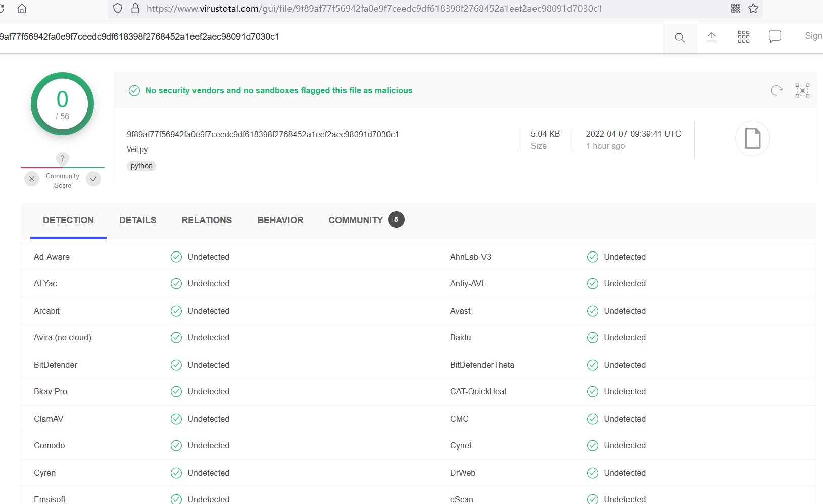The image size is (823, 504).
Task: Click the Undetected result for DrWeb
Action: 624,473
